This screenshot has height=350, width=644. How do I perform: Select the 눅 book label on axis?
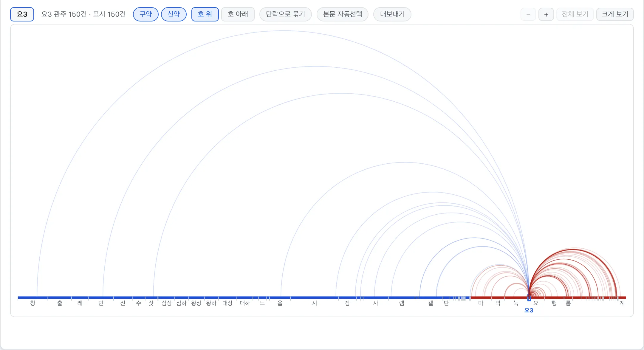516,303
